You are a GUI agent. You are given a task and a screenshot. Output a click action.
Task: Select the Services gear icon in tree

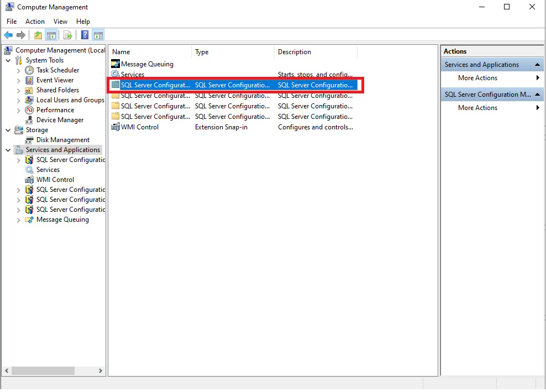click(29, 170)
